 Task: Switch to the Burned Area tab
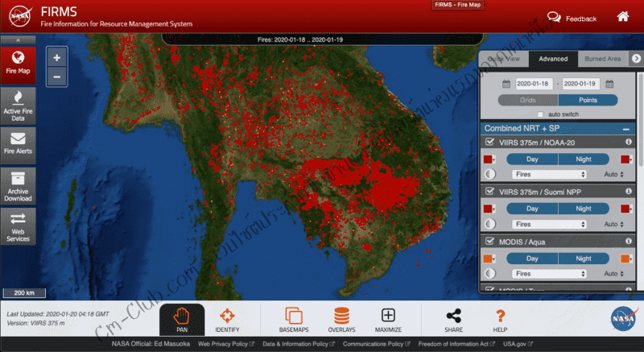(602, 59)
